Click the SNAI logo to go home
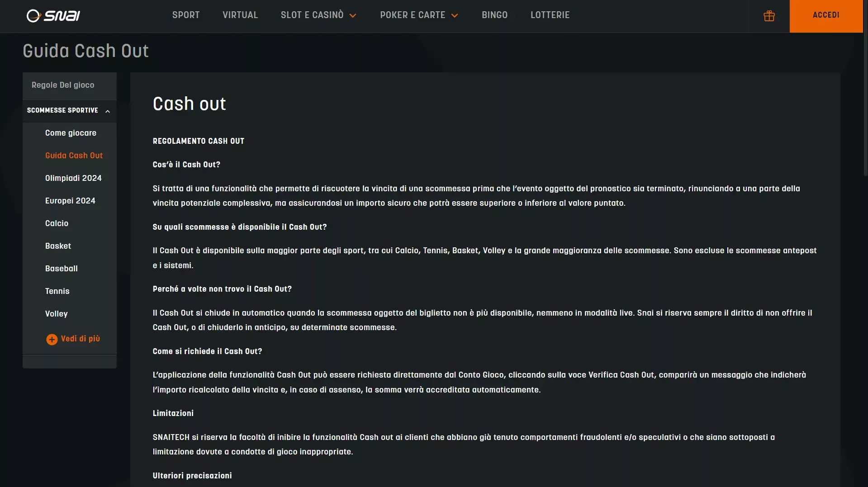The width and height of the screenshot is (868, 487). point(53,15)
